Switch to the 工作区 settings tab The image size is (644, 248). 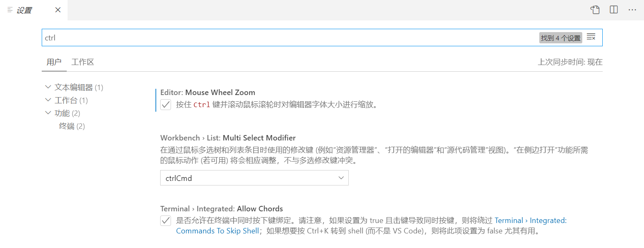pos(83,62)
